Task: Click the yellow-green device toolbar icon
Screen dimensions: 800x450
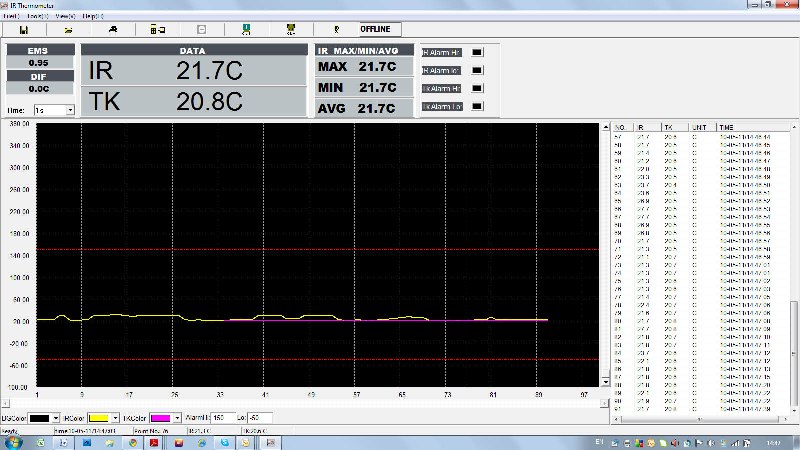Action: [x=290, y=30]
